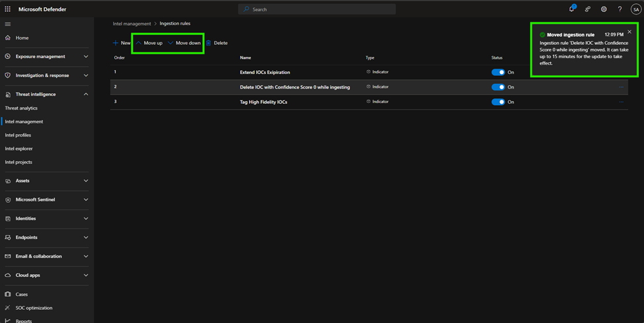Collapse the navigation hamburger menu
The image size is (644, 323).
pos(7,24)
